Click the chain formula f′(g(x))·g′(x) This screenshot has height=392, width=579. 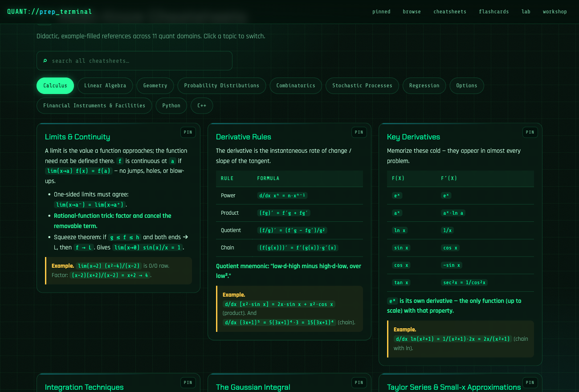(298, 248)
